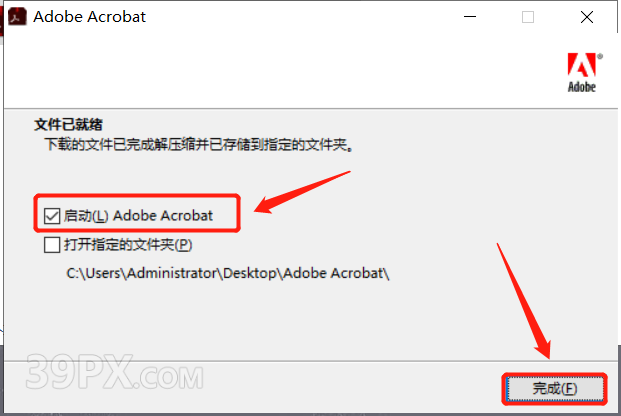Minimize the Adobe Acrobat installer window

470,17
